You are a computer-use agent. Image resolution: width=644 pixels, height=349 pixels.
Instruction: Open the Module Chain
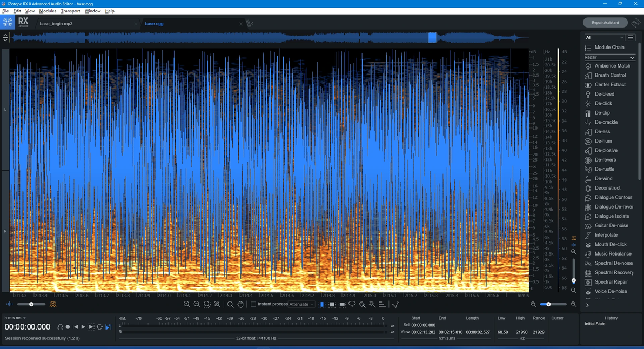[x=609, y=48]
